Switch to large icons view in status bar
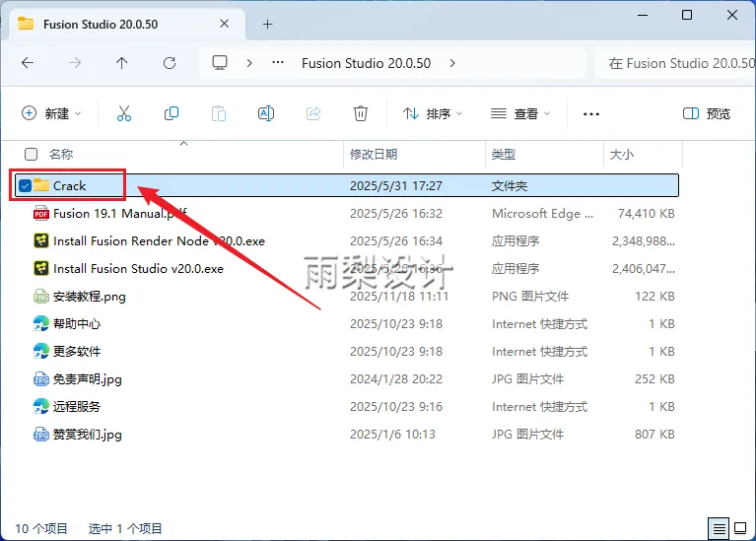The width and height of the screenshot is (756, 541). 740,529
